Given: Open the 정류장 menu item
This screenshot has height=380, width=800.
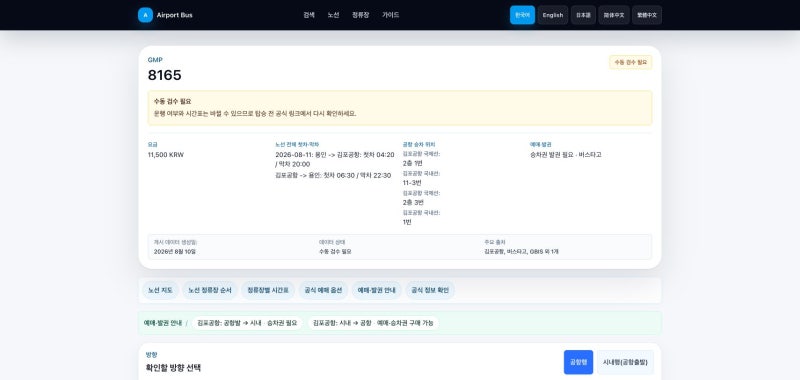Looking at the screenshot, I should click(360, 15).
